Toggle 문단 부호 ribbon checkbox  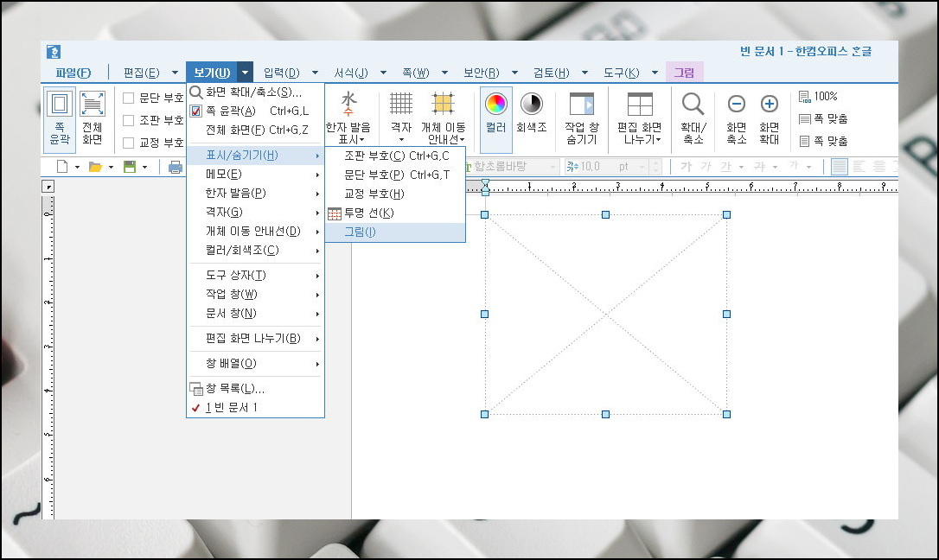pyautogui.click(x=128, y=99)
